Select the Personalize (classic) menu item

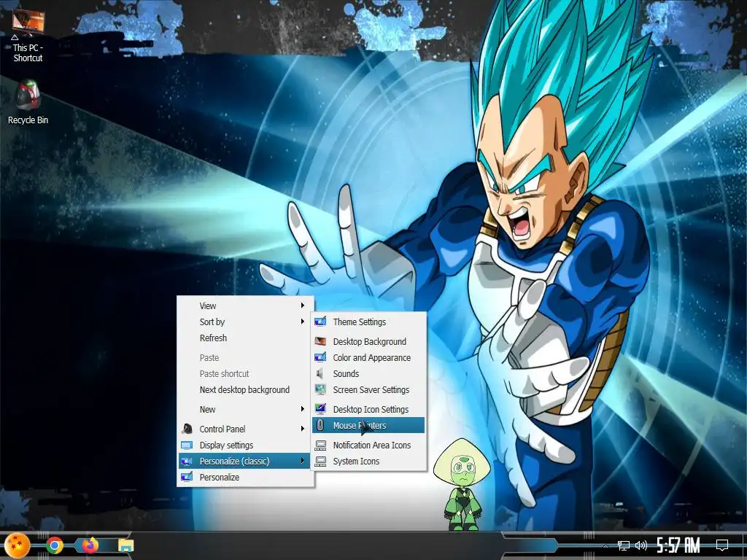tap(245, 462)
